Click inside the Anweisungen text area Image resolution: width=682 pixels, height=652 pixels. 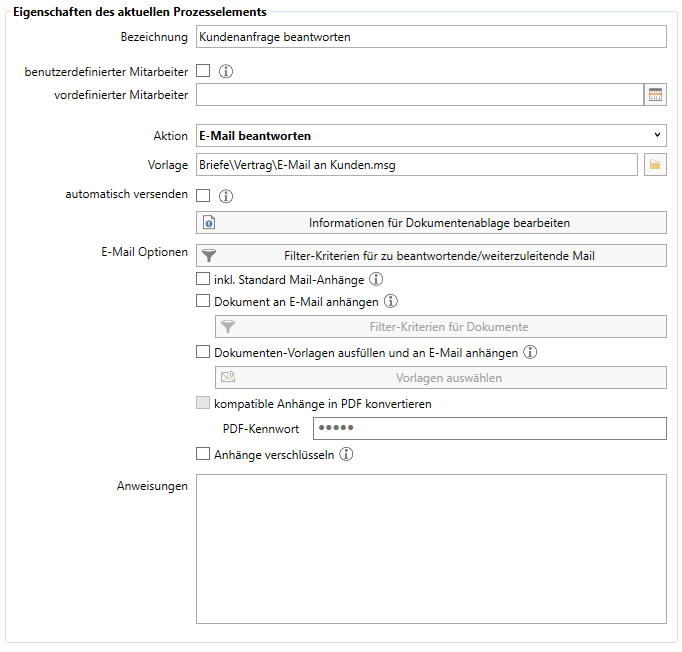431,549
